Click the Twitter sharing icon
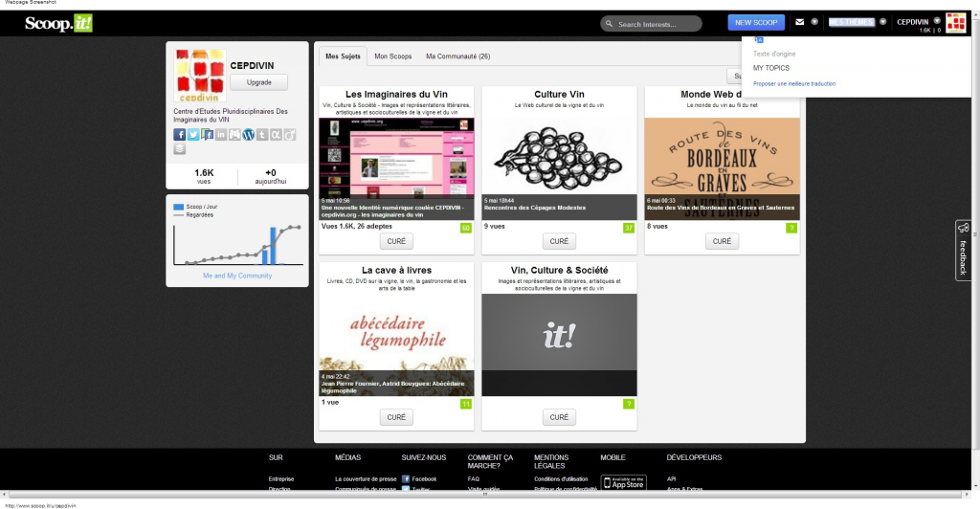Image resolution: width=980 pixels, height=509 pixels. pyautogui.click(x=193, y=134)
